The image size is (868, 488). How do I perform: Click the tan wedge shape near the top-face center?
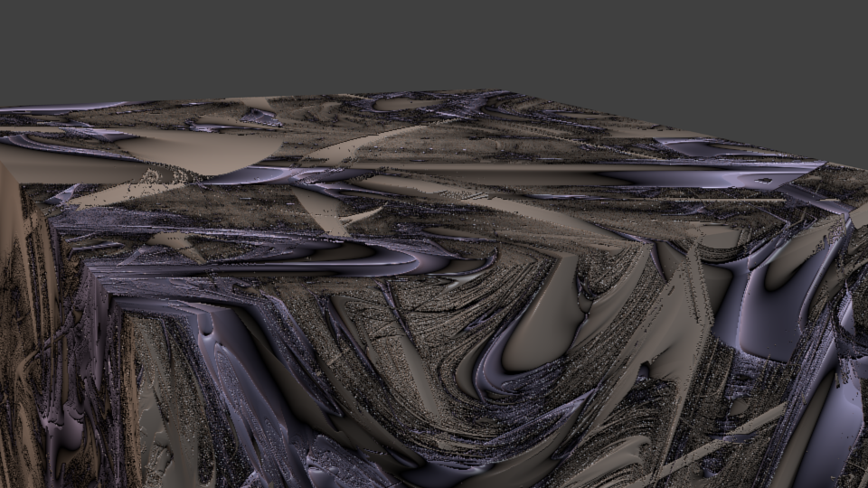point(321,208)
